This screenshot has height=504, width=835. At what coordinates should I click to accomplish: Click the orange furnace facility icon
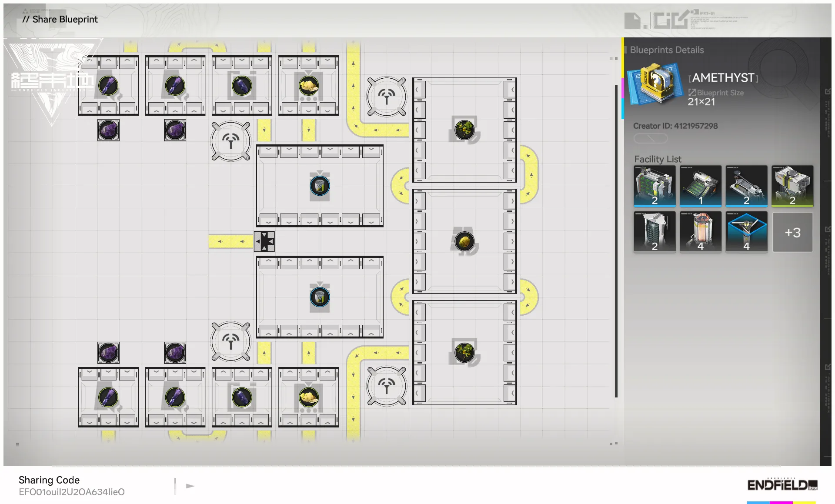click(700, 232)
